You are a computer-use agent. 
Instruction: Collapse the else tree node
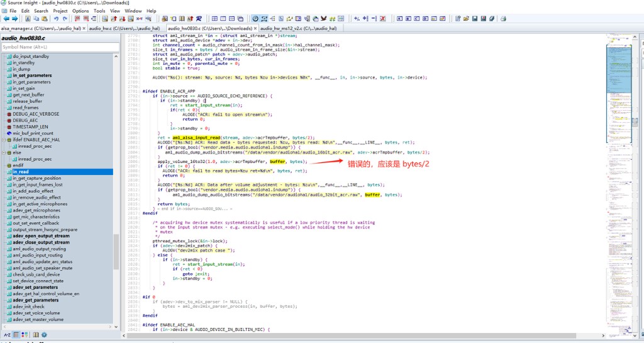click(4, 152)
